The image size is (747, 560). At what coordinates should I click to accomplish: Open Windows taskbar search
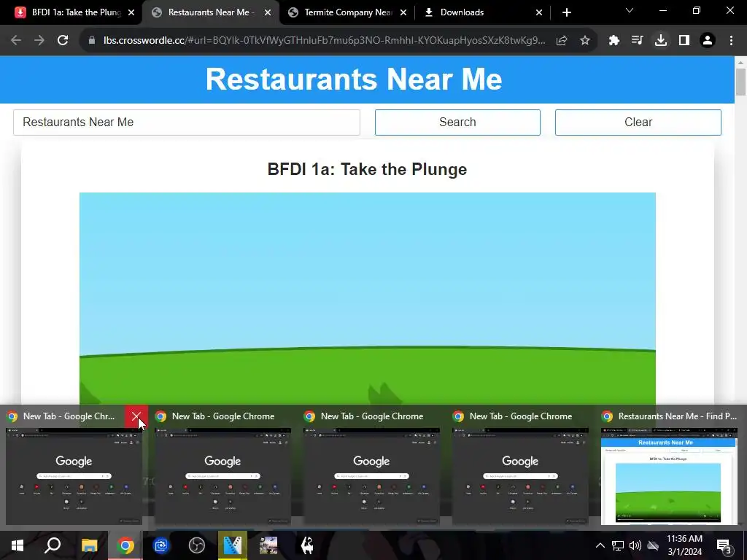pos(53,545)
